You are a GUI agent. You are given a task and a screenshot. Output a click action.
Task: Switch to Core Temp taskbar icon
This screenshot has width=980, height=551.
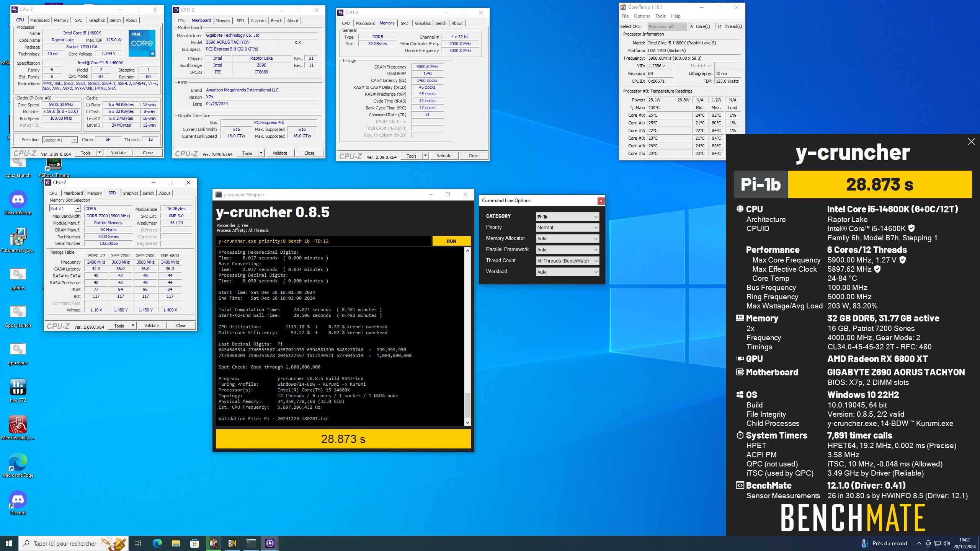[x=214, y=543]
